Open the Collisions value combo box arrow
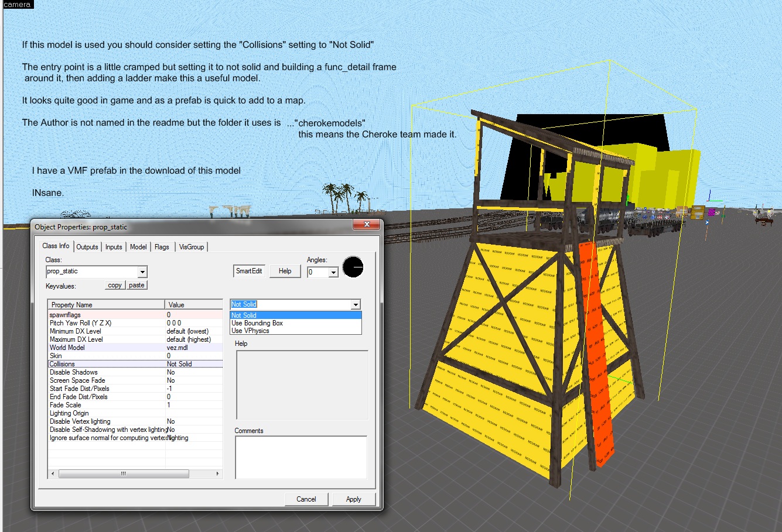The height and width of the screenshot is (532, 782). [355, 304]
